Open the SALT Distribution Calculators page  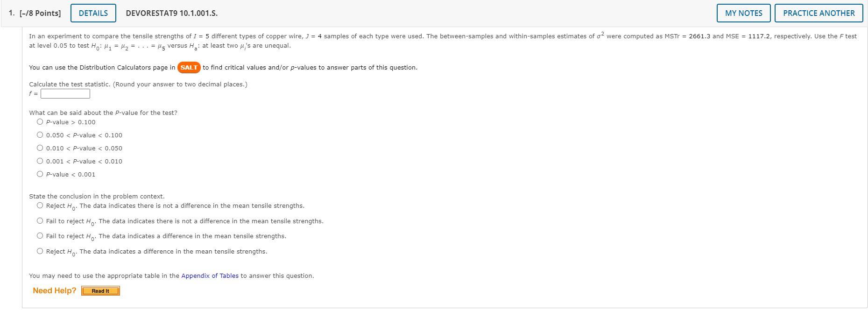pos(189,67)
